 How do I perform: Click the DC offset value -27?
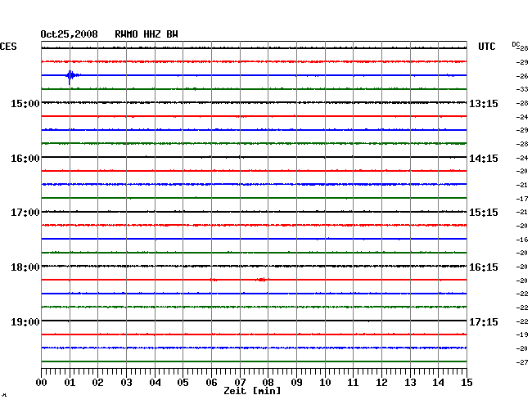coord(522,362)
